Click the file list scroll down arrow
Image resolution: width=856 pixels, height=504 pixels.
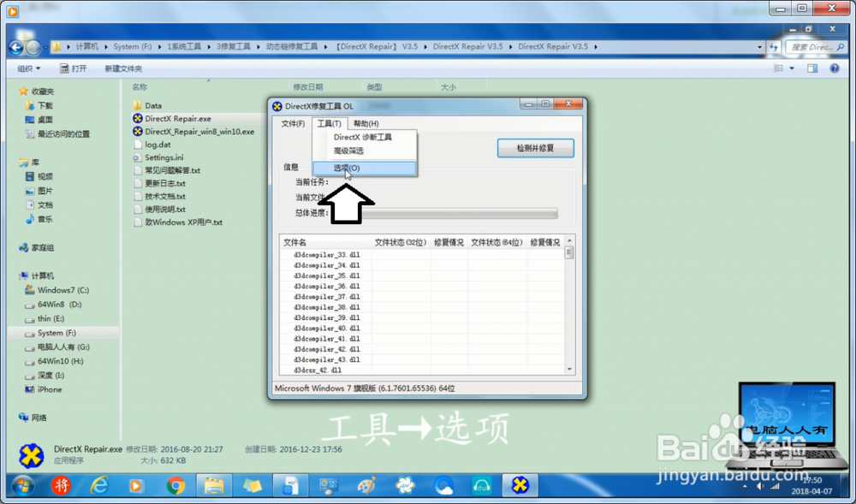coord(569,370)
